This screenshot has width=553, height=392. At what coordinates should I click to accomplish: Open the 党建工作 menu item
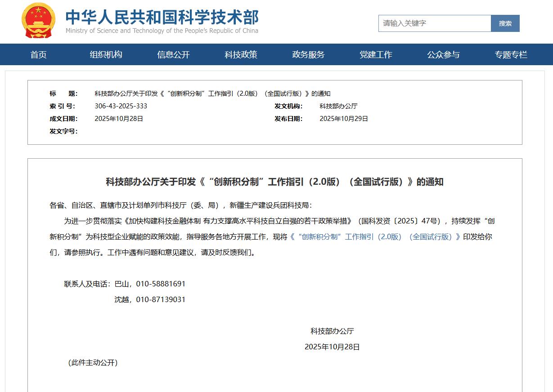(376, 55)
